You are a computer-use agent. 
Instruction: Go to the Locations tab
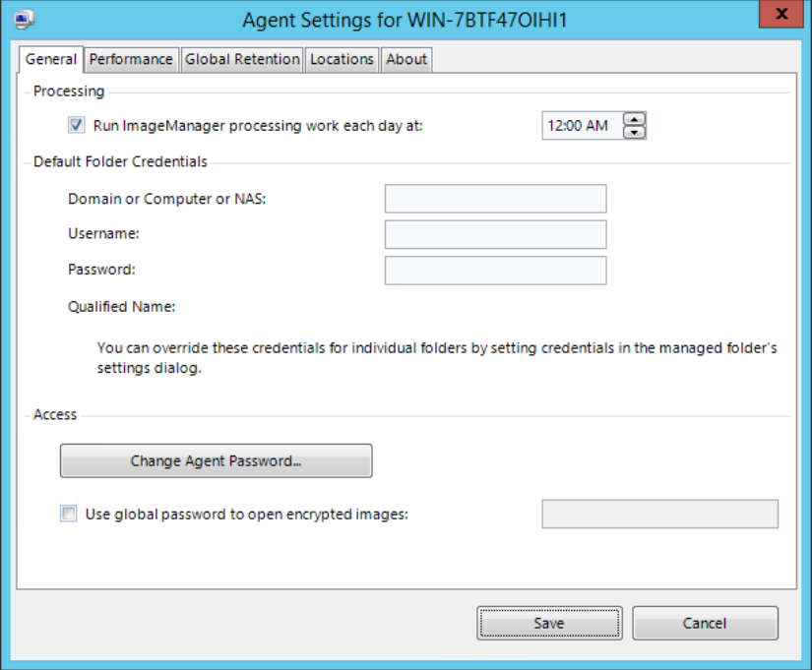(342, 59)
